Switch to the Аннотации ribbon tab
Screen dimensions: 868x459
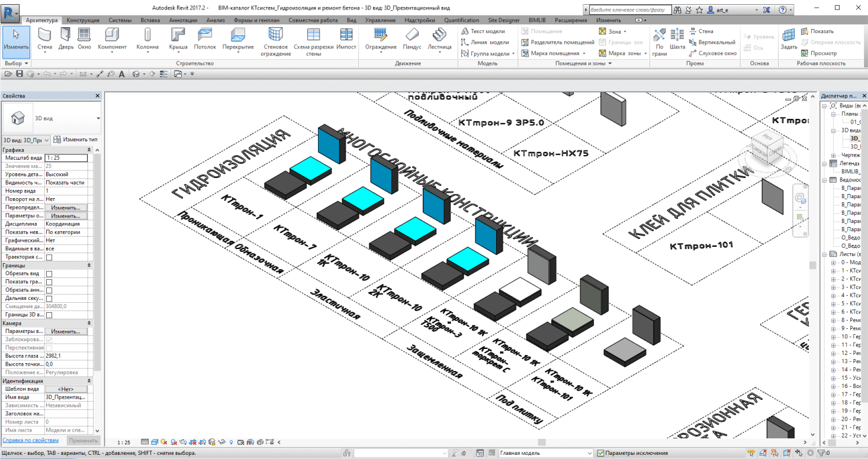tap(184, 20)
